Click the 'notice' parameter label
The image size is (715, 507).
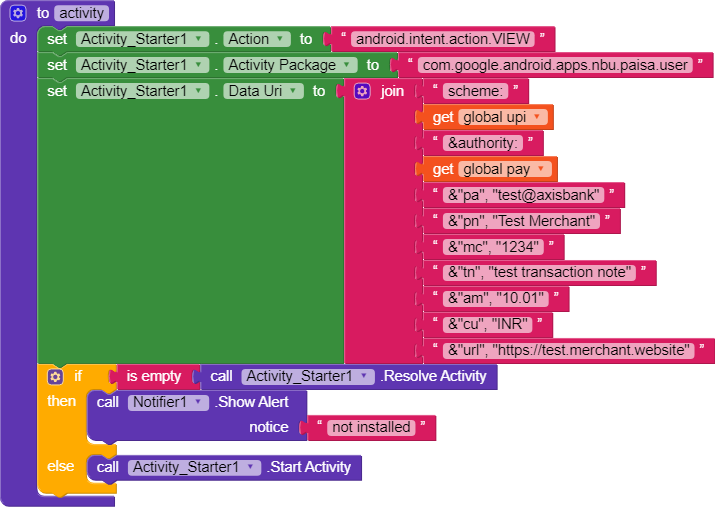click(x=269, y=427)
